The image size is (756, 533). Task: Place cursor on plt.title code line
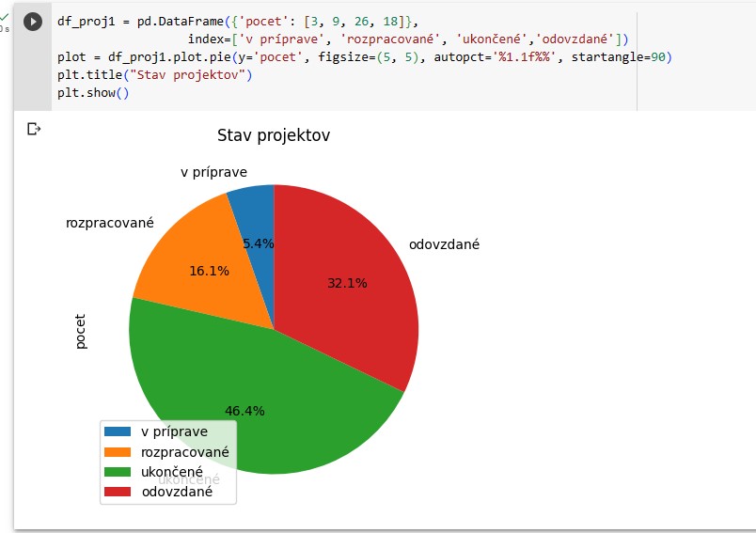tap(154, 75)
